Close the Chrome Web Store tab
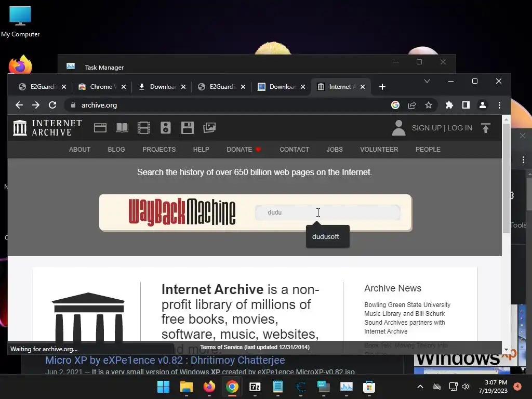This screenshot has width=532, height=399. [124, 87]
